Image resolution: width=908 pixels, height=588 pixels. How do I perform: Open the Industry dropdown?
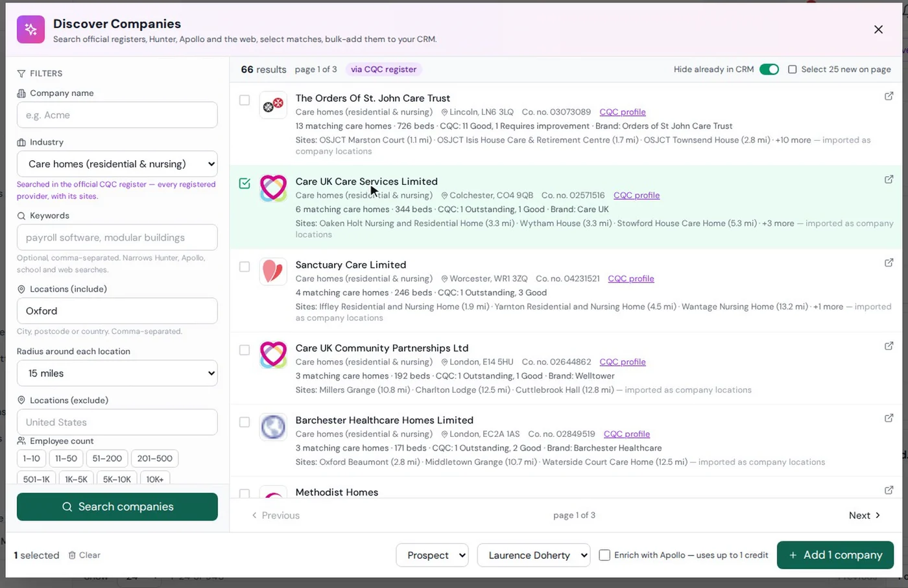point(117,164)
